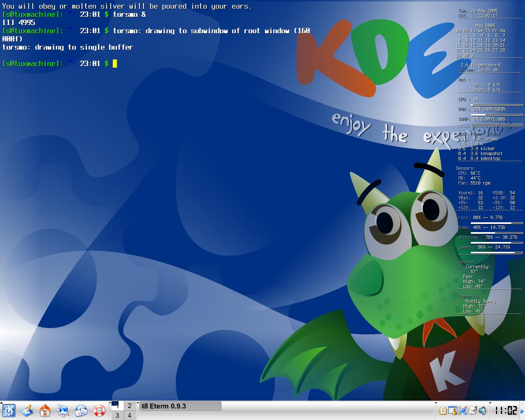Click the 11:02 panel clock
This screenshot has width=525, height=420.
coord(506,411)
